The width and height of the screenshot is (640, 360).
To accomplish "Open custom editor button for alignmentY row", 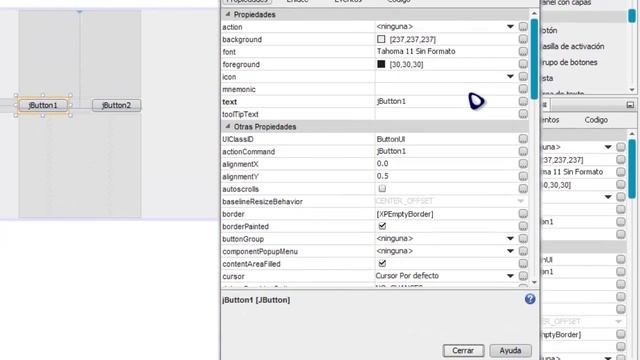I will pyautogui.click(x=523, y=176).
